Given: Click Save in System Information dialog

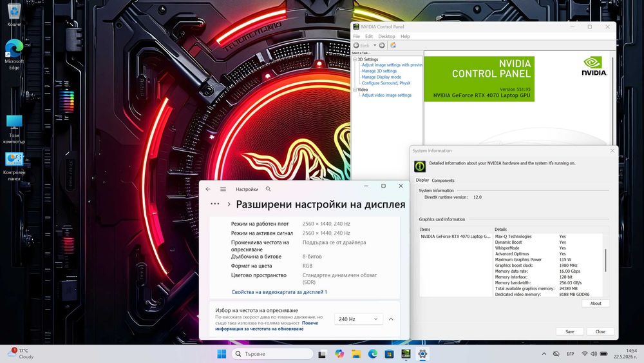Looking at the screenshot, I should click(x=570, y=331).
